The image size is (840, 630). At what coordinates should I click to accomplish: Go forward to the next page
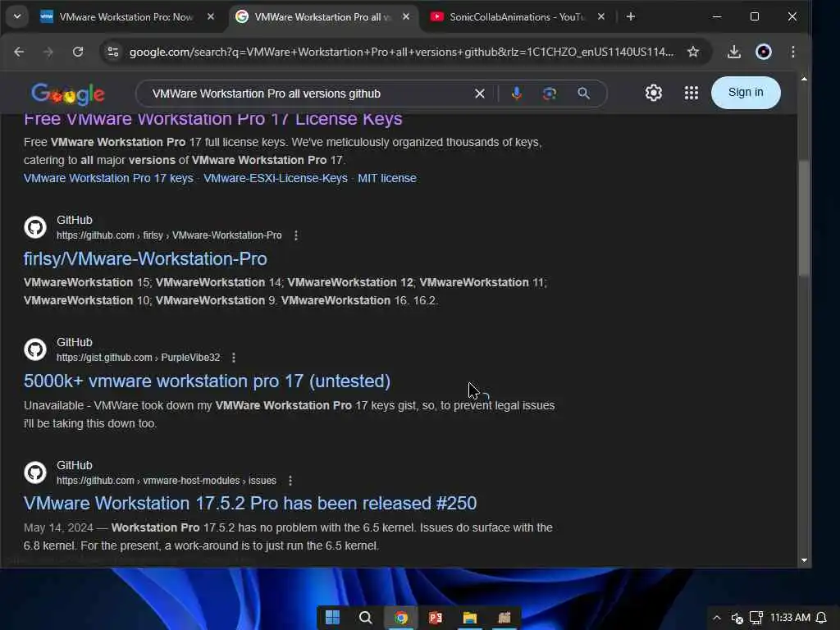(x=48, y=52)
